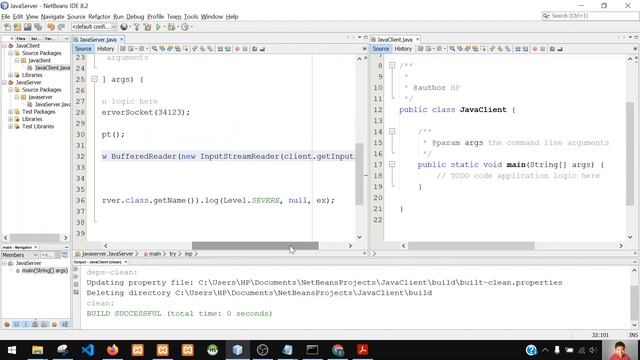
Task: Click the Build Project hammer icon
Action: click(x=137, y=27)
